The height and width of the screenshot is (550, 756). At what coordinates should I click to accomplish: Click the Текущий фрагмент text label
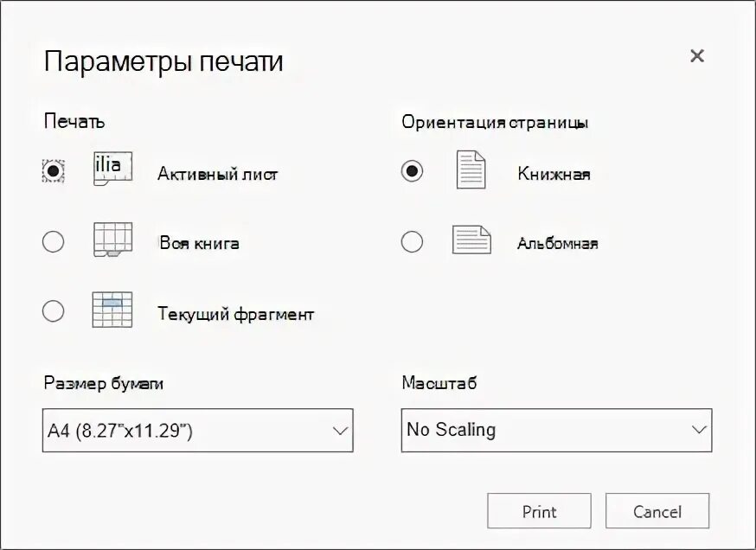coord(236,314)
